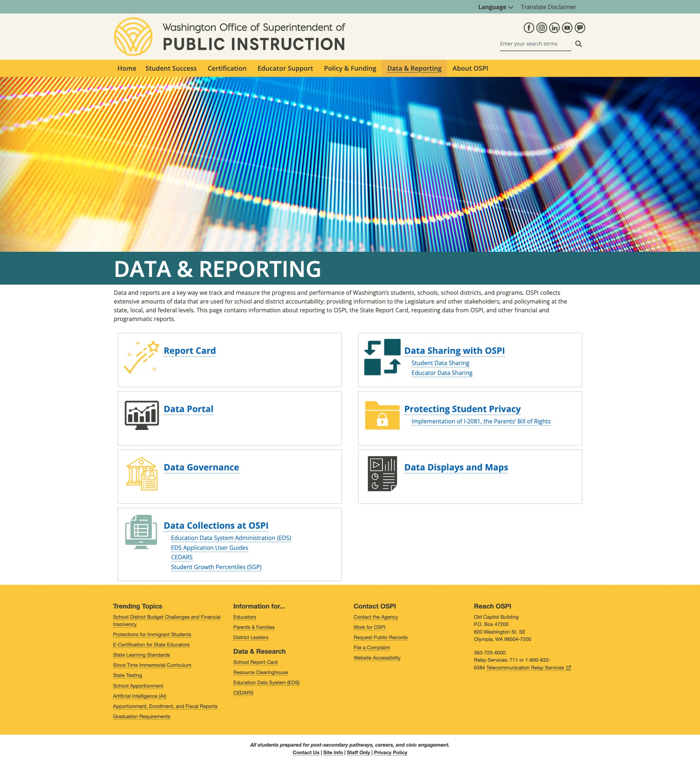Click the email updates envelope icon
The width and height of the screenshot is (700, 763).
coord(580,27)
